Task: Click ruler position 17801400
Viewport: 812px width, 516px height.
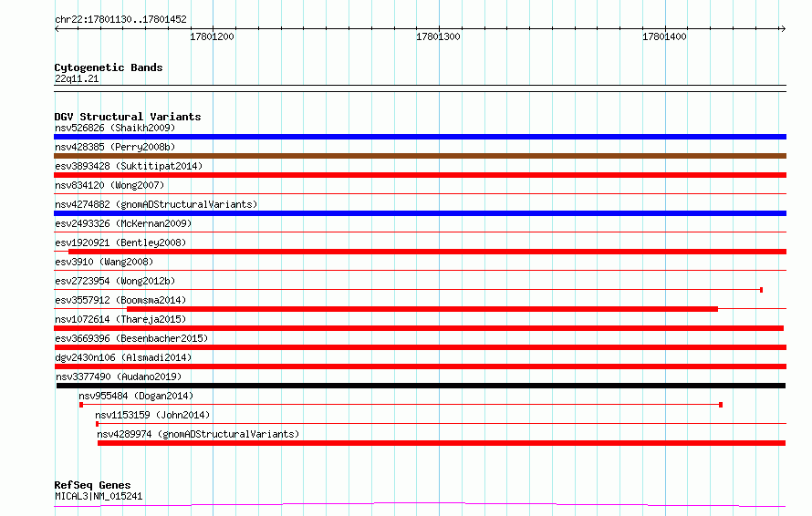Action: [x=664, y=36]
